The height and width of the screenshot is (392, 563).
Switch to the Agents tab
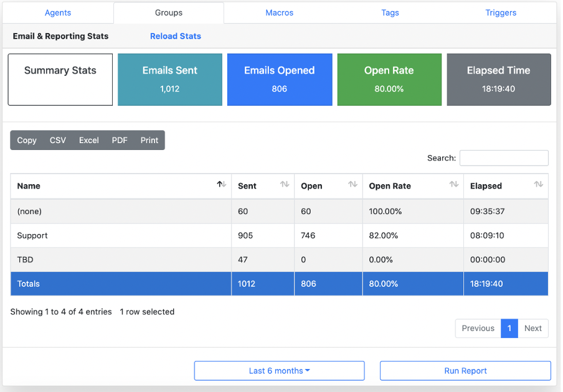(58, 12)
